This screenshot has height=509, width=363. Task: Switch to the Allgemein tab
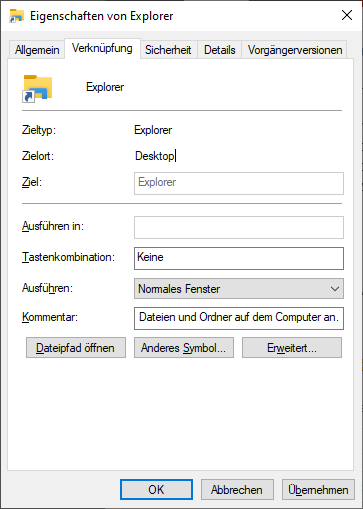(37, 50)
